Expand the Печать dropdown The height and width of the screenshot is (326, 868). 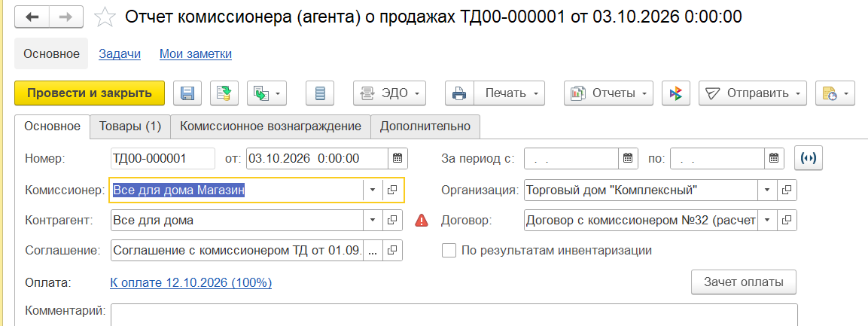point(510,93)
